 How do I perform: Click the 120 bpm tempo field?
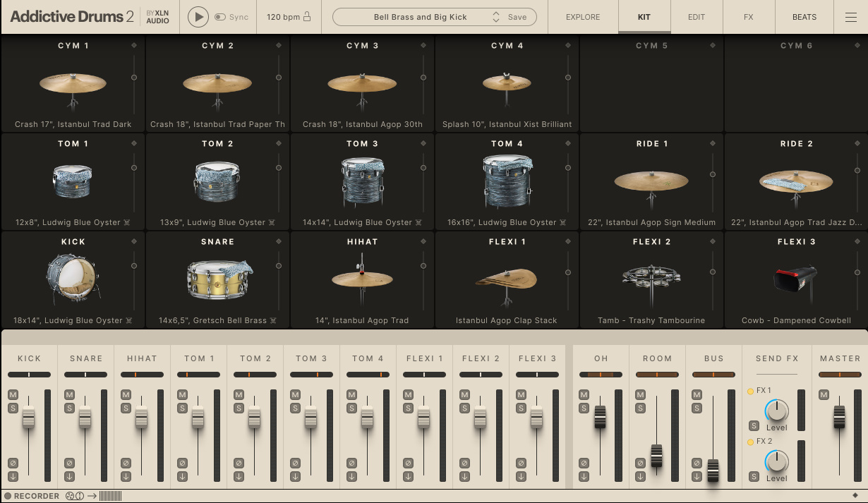coord(284,17)
